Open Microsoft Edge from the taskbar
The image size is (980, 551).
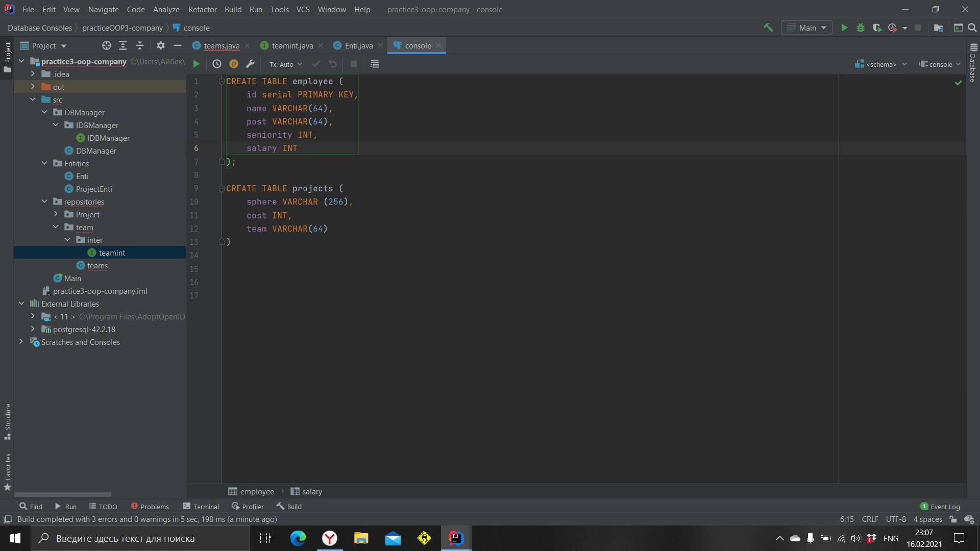point(298,538)
